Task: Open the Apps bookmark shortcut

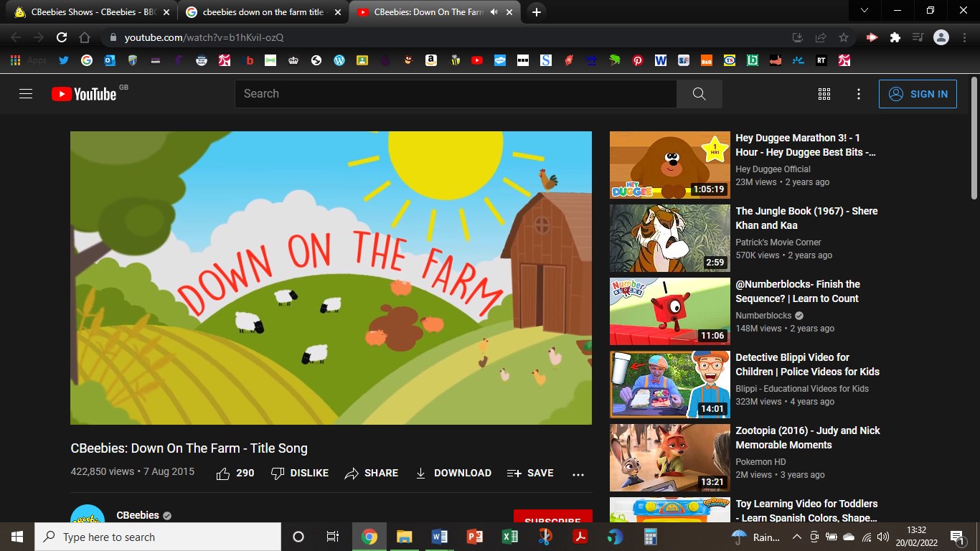Action: point(28,60)
